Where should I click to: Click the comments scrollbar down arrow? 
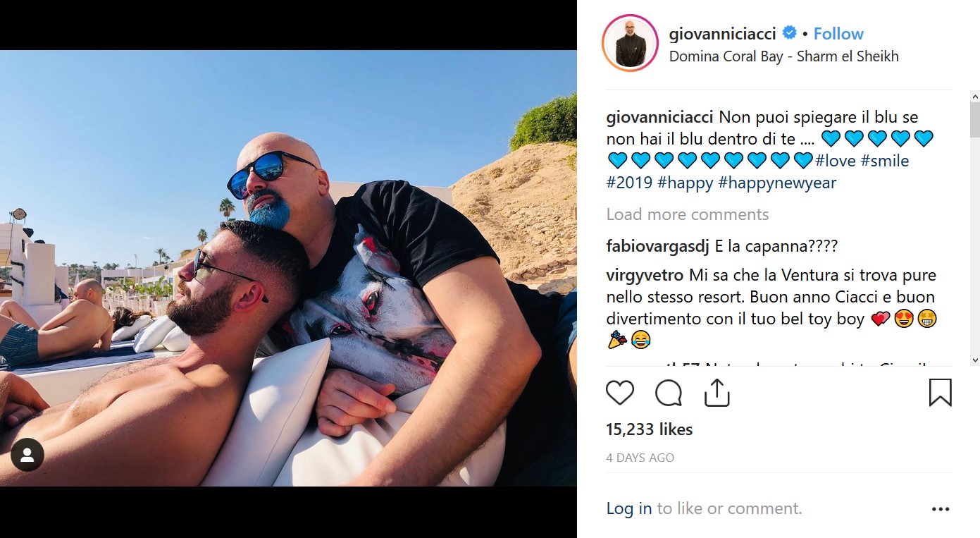[x=975, y=360]
